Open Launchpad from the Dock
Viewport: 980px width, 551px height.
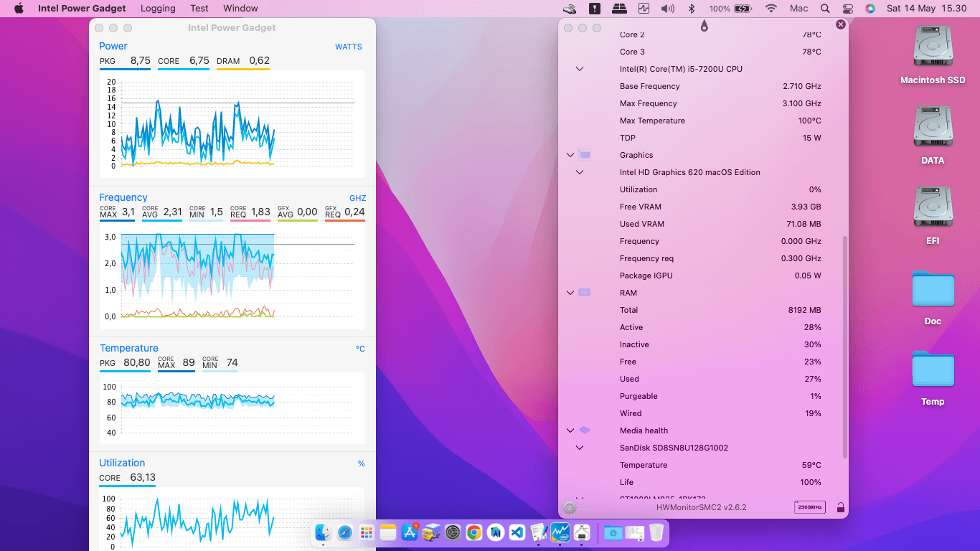tap(367, 532)
